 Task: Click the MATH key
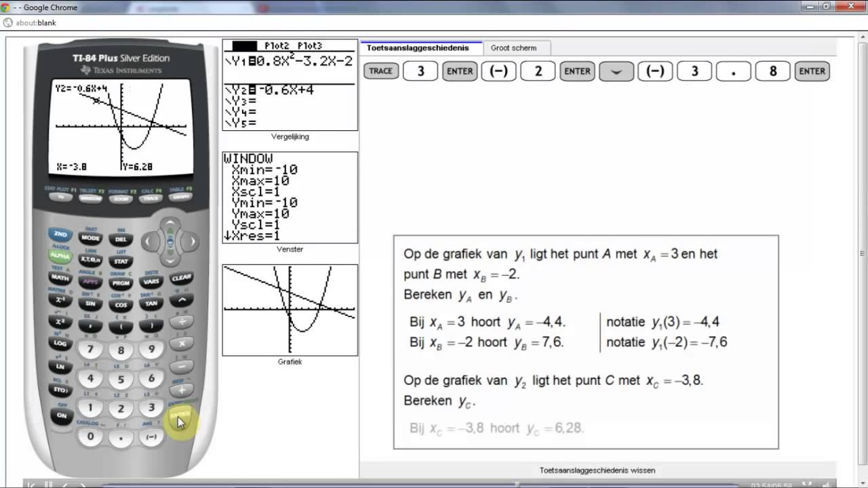[60, 277]
